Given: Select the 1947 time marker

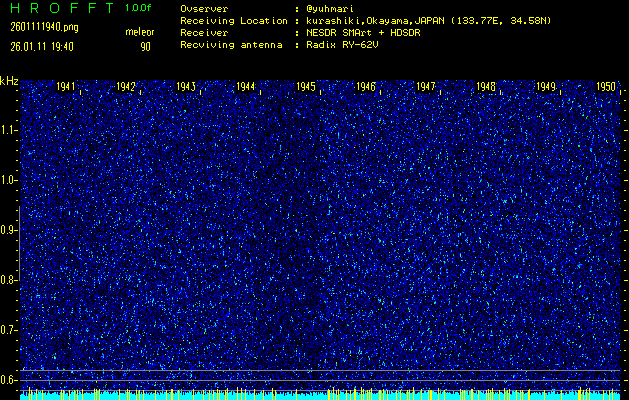Looking at the screenshot, I should click(426, 88).
